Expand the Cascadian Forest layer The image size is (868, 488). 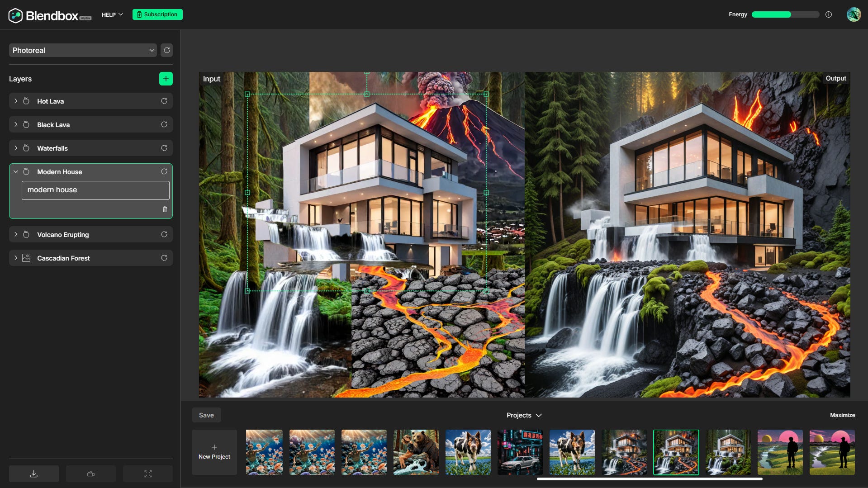click(x=16, y=258)
